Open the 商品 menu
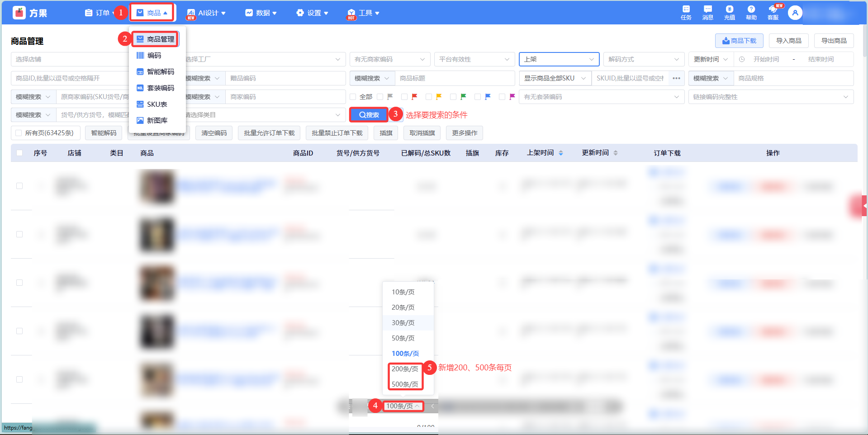868x435 pixels. [152, 13]
